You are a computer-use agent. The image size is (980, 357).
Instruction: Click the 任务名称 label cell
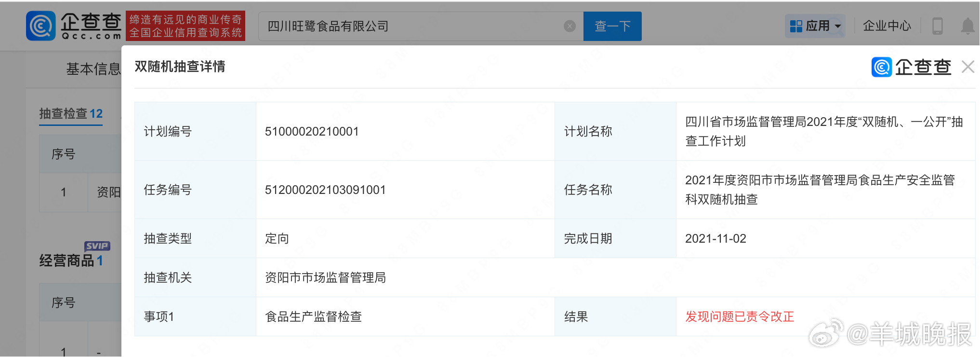[x=615, y=190]
